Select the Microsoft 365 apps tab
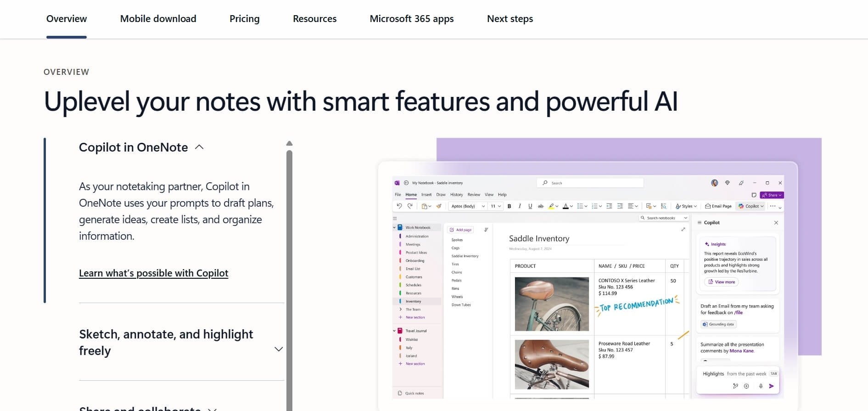868x411 pixels. point(411,19)
